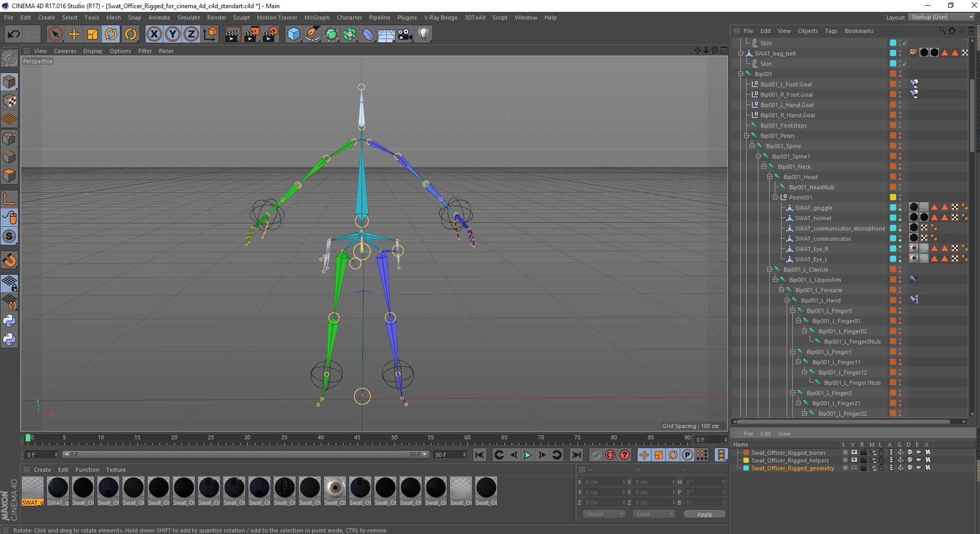Switch to Polygons mode
This screenshot has width=980, height=534.
[9, 175]
